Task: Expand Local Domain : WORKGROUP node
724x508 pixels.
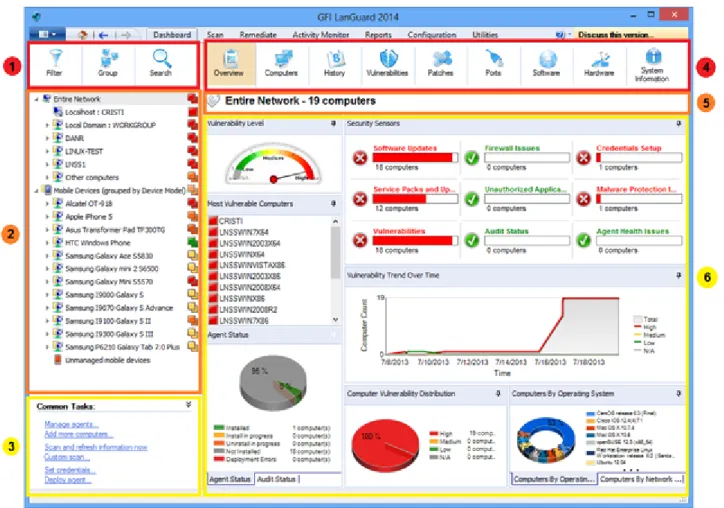Action: [47, 125]
